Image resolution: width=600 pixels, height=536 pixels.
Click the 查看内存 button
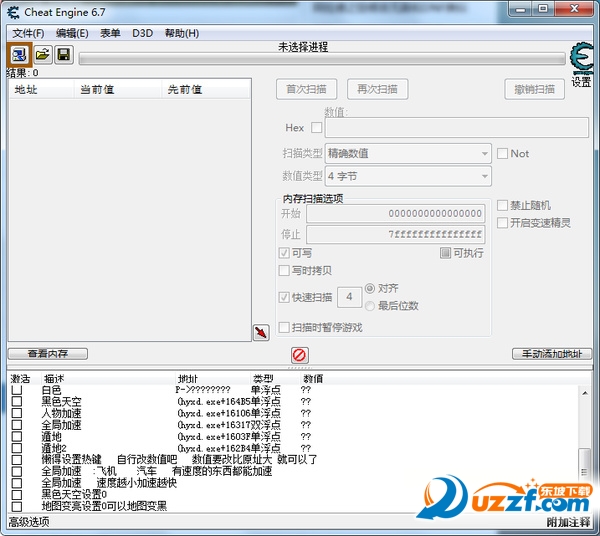pos(48,354)
